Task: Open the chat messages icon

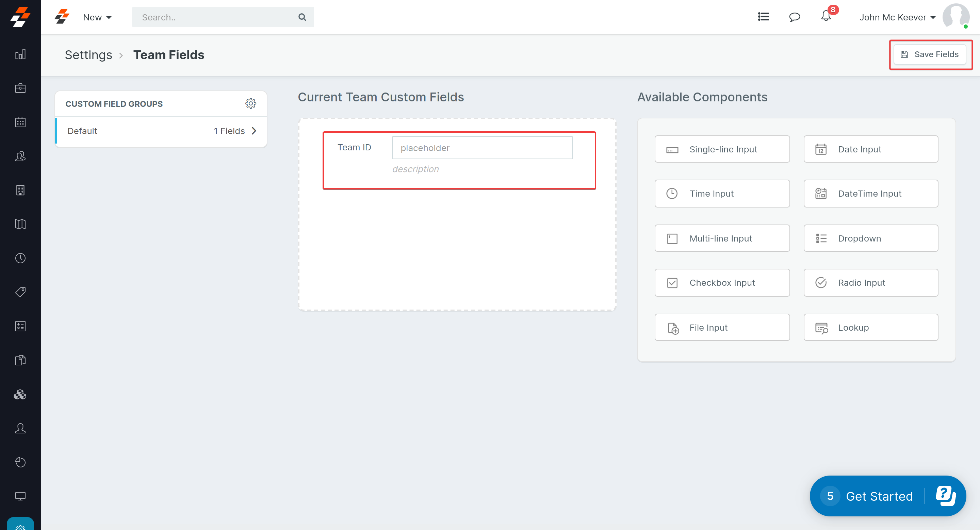Action: pyautogui.click(x=794, y=17)
